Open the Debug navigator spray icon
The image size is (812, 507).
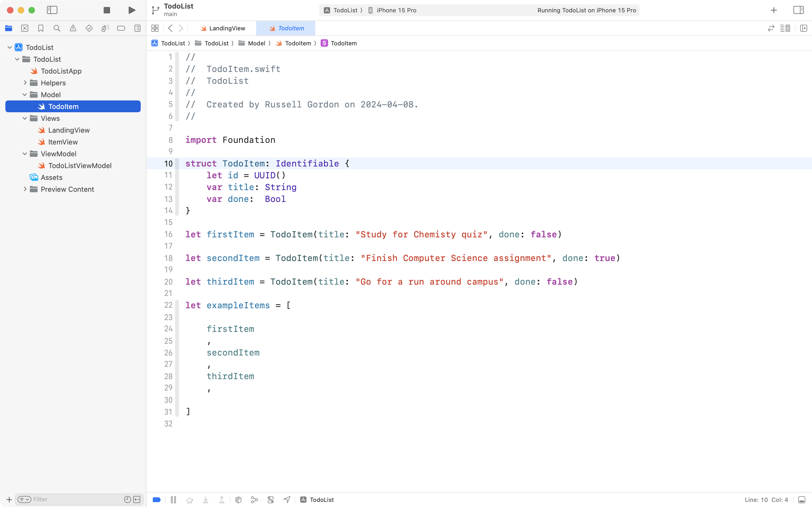105,28
